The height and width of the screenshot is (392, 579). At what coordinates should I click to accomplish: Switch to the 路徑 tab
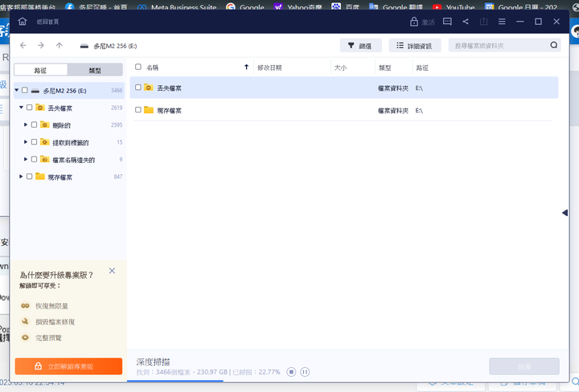coord(41,70)
